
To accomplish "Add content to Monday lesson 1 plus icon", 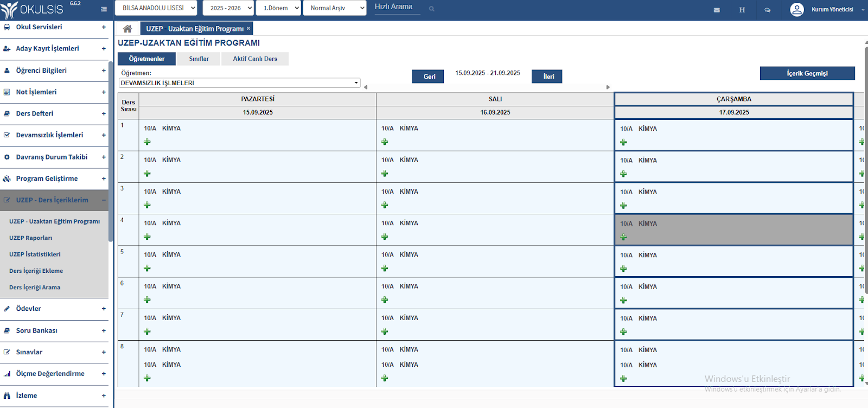I will pyautogui.click(x=147, y=142).
